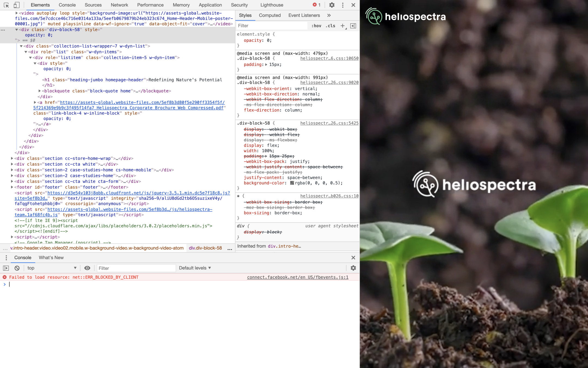This screenshot has width=588, height=368.
Task: Toggle the device toolbar icon
Action: pos(17,5)
